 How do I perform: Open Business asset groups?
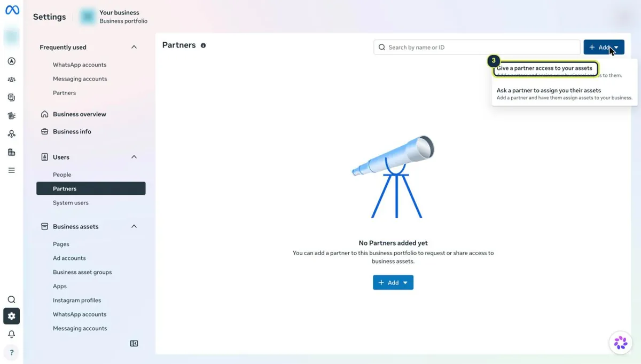coord(82,272)
